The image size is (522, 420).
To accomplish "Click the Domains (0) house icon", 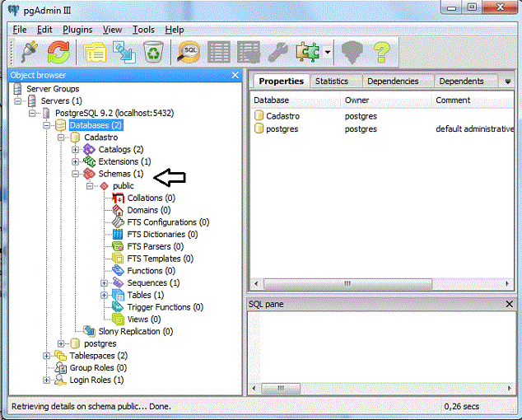I will (x=119, y=210).
